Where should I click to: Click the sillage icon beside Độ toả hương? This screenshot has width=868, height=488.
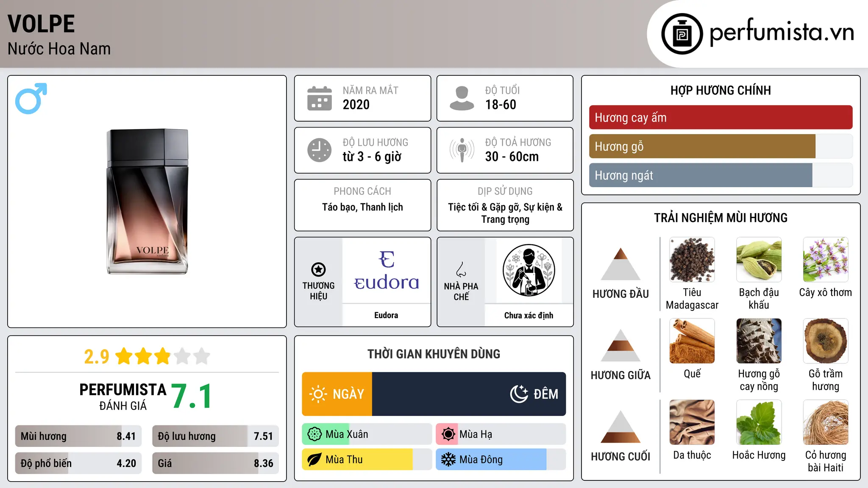462,150
